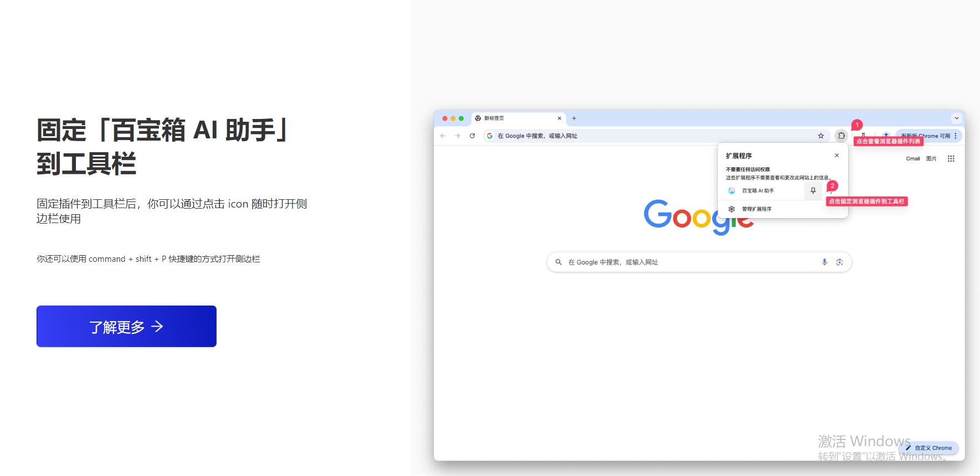Go back using the back arrow
This screenshot has height=476, width=980.
[443, 136]
